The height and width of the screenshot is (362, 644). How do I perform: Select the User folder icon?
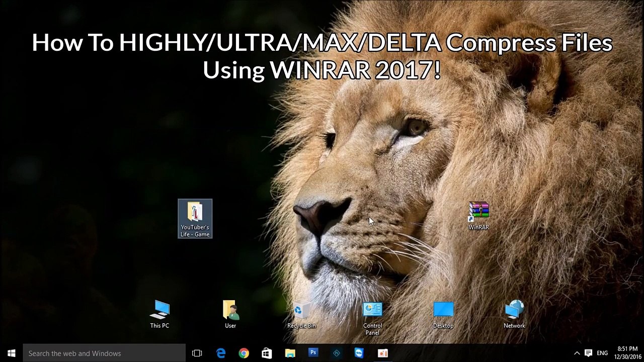click(x=230, y=315)
